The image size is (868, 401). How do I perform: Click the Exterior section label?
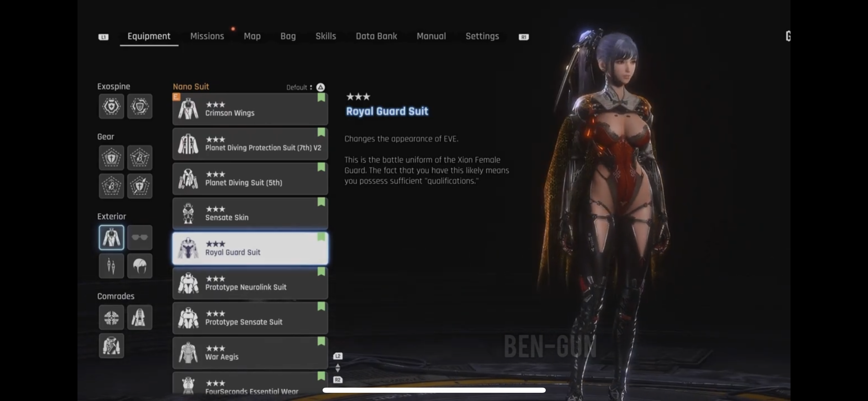tap(111, 217)
